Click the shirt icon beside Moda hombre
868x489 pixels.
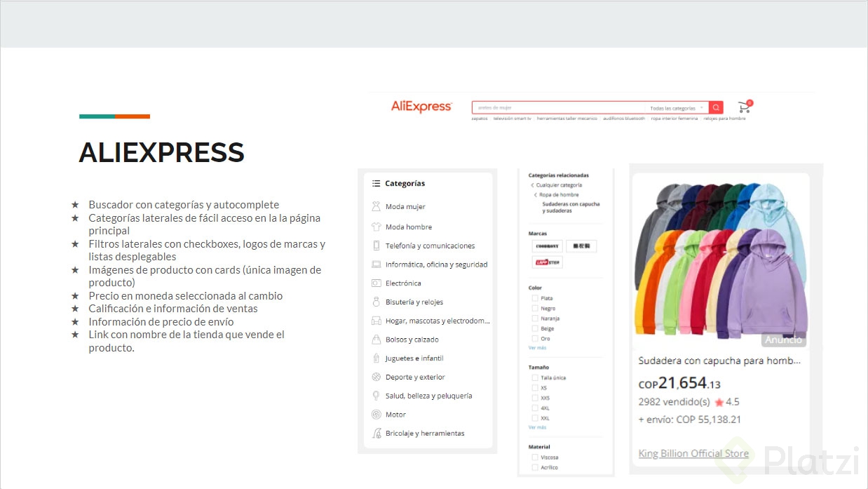click(x=377, y=227)
